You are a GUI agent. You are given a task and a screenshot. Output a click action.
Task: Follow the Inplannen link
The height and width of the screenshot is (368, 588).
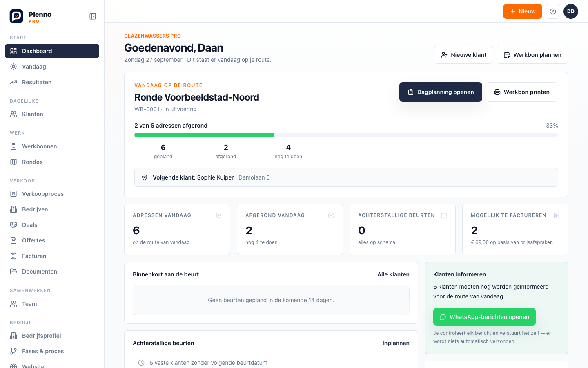(x=396, y=343)
